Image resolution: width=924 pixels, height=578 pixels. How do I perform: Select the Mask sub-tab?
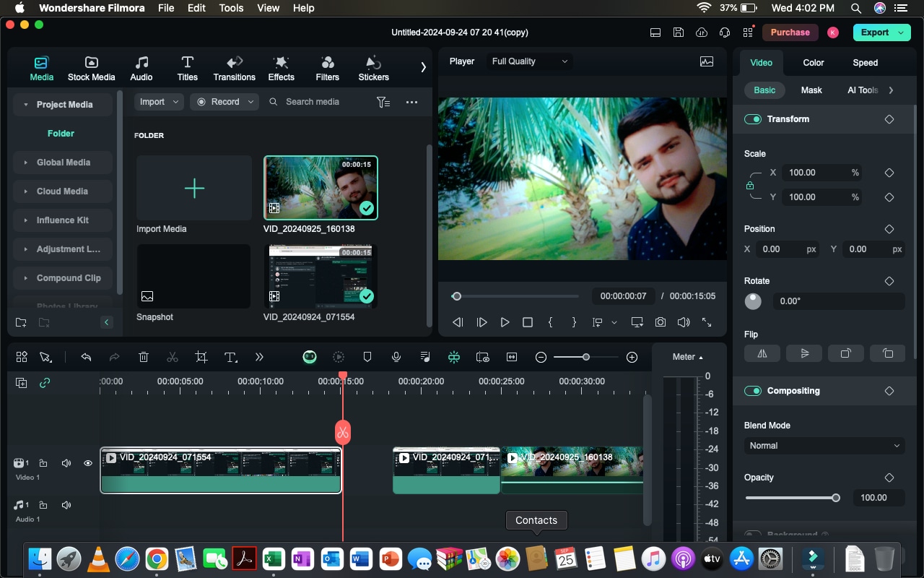coord(811,90)
